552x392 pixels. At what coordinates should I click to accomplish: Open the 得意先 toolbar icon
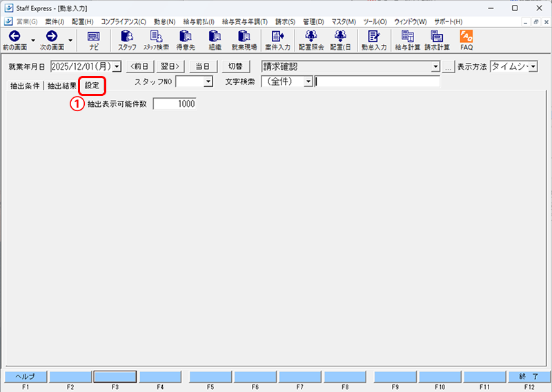click(186, 40)
